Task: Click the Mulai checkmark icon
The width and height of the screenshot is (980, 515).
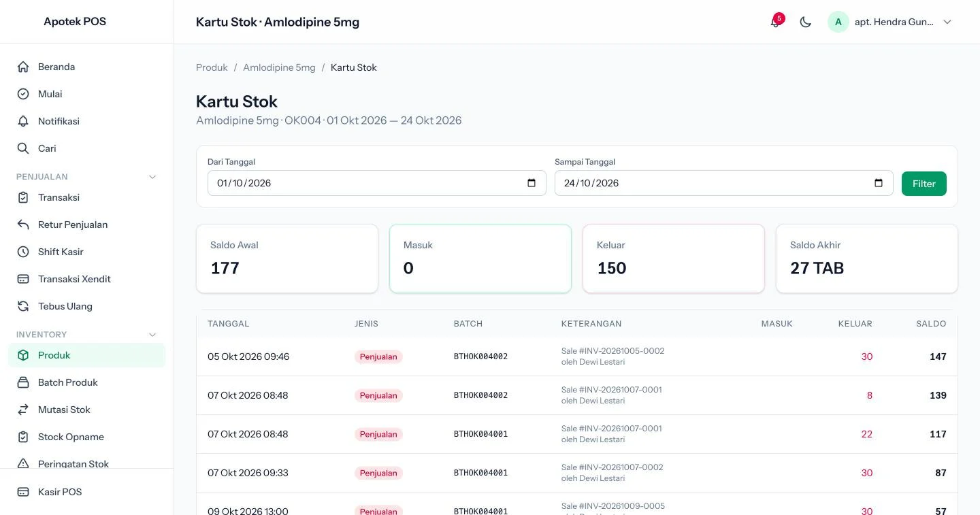Action: [23, 94]
